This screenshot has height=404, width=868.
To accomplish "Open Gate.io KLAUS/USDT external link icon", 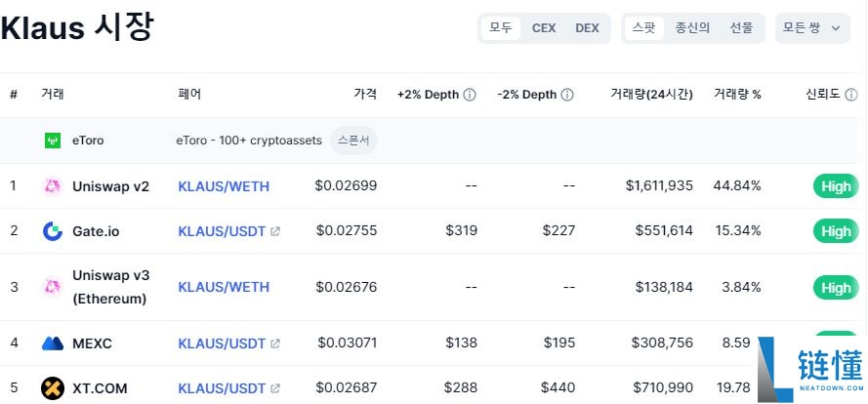I will coord(275,231).
